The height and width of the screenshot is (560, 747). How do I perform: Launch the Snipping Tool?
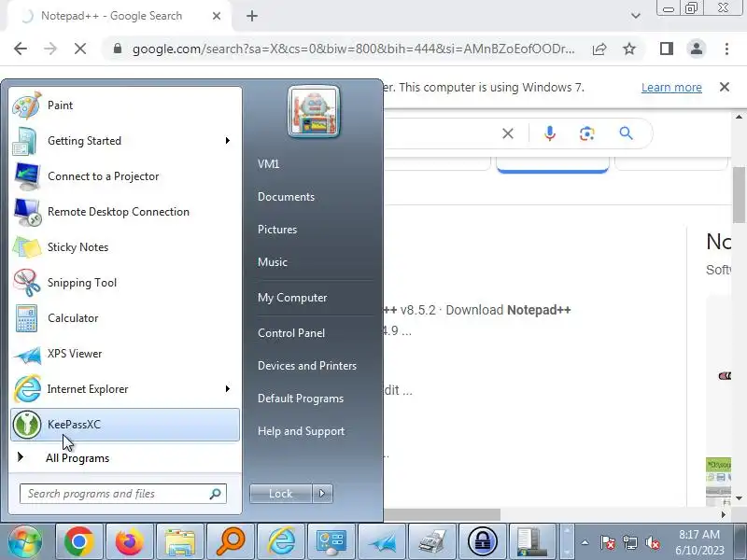click(x=125, y=283)
